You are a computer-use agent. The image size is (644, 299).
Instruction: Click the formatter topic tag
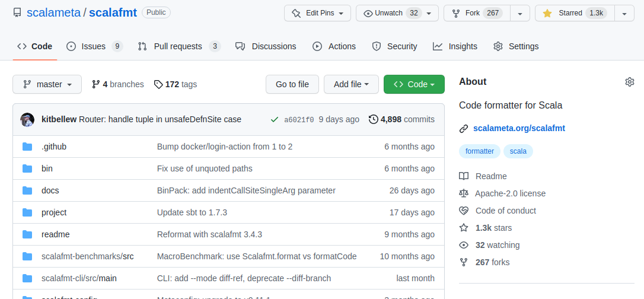[480, 151]
